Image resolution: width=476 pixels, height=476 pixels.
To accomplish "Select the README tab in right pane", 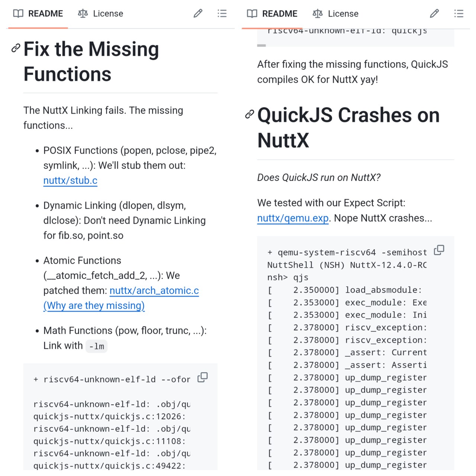I will pyautogui.click(x=272, y=14).
